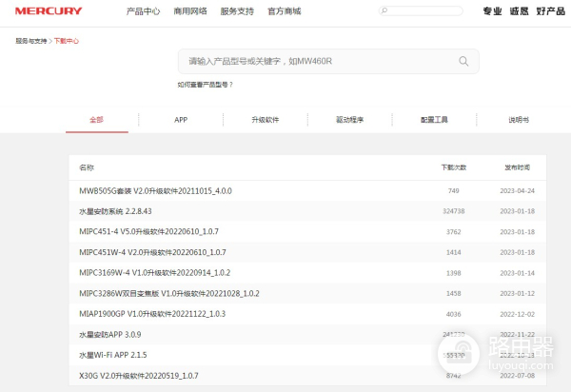Switch to the 驱动程序 tab
This screenshot has height=392, width=571.
point(349,120)
